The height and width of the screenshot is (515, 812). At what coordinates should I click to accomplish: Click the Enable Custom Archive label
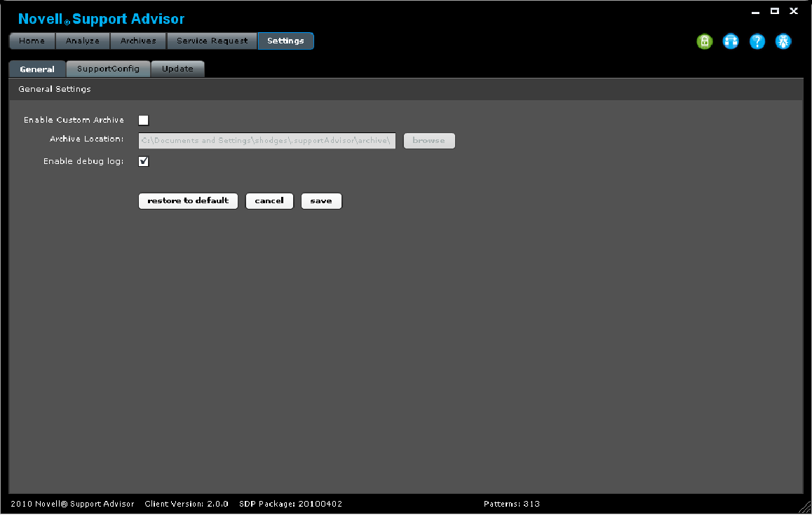coord(74,120)
